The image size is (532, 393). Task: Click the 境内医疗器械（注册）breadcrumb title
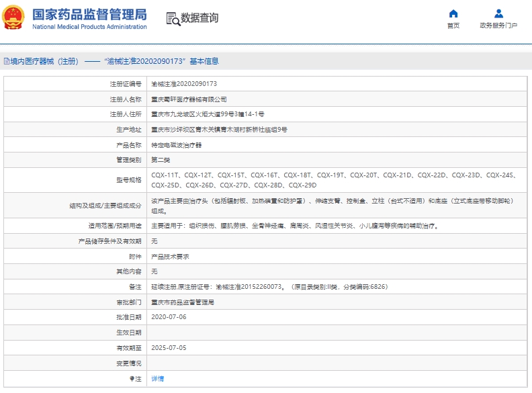tap(44, 61)
